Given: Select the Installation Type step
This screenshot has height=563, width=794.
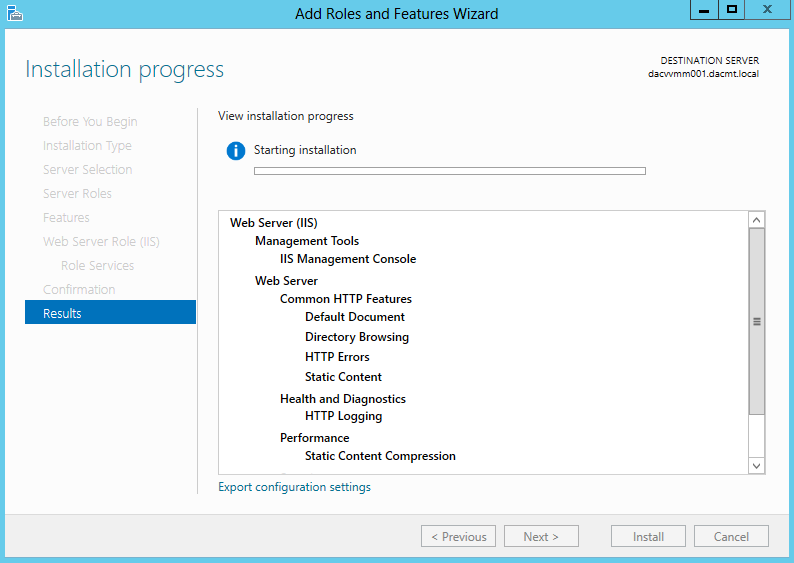Looking at the screenshot, I should [x=87, y=146].
